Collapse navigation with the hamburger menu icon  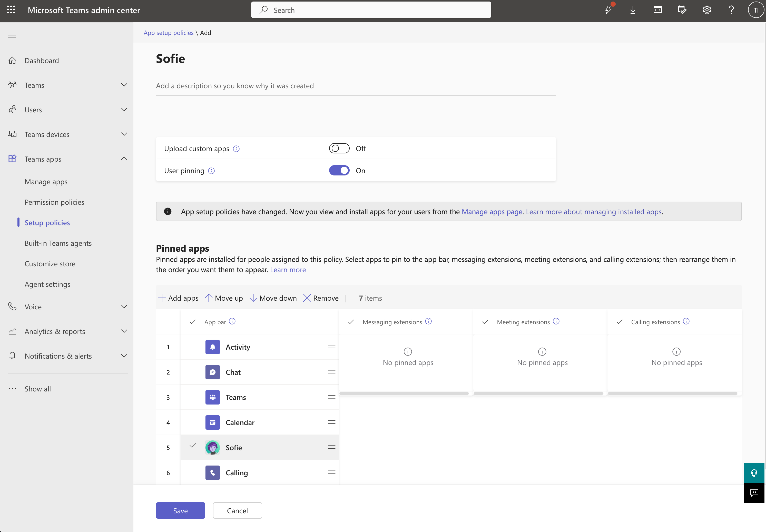point(12,35)
